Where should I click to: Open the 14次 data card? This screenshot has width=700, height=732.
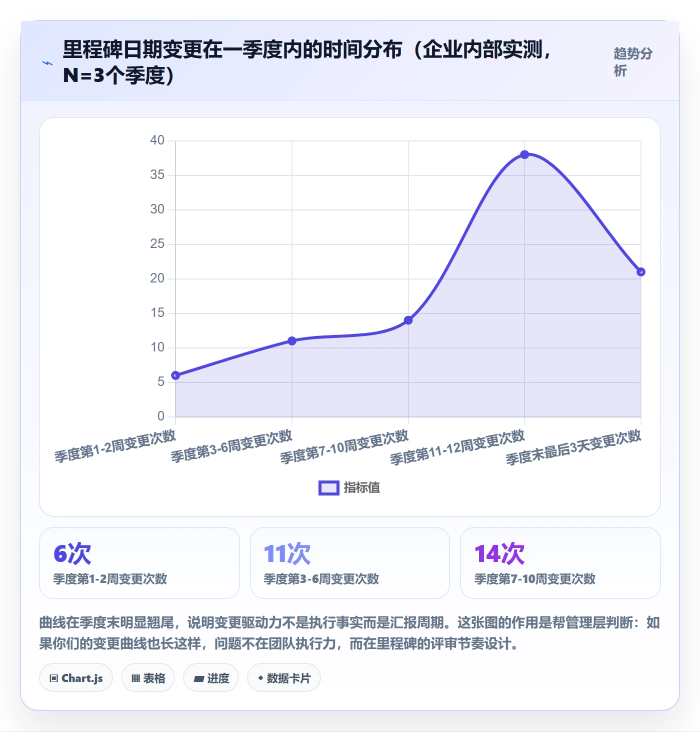(560, 563)
